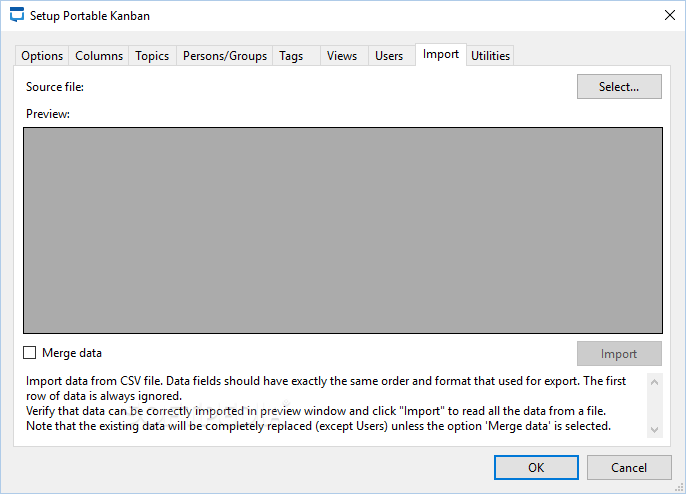
Task: Close the Setup Portable Kanban window
Action: coord(669,15)
